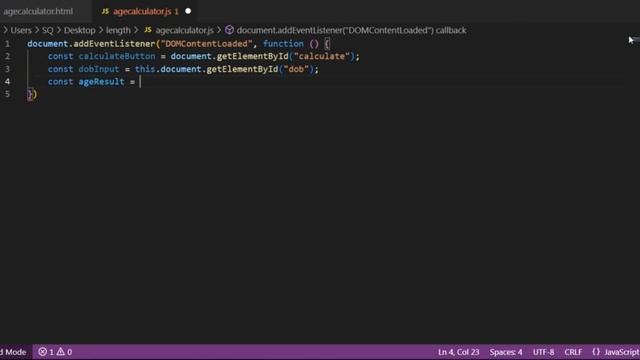Select JavaScript language mode

coord(622,352)
